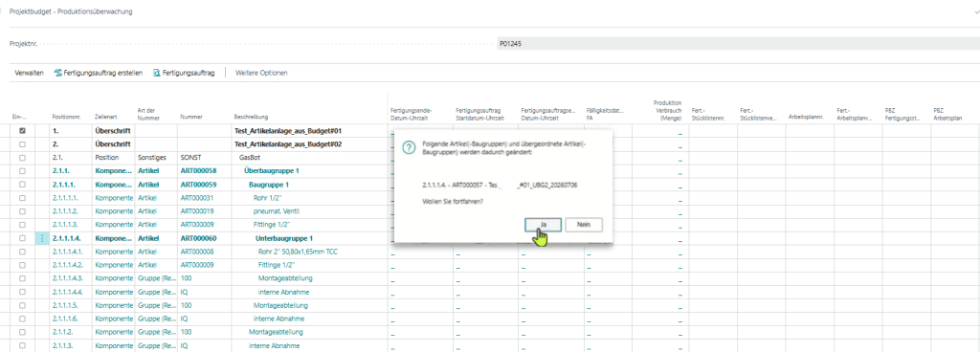
Task: Click description Test_Artikelanlage_aus_Budget#01
Action: click(x=287, y=131)
